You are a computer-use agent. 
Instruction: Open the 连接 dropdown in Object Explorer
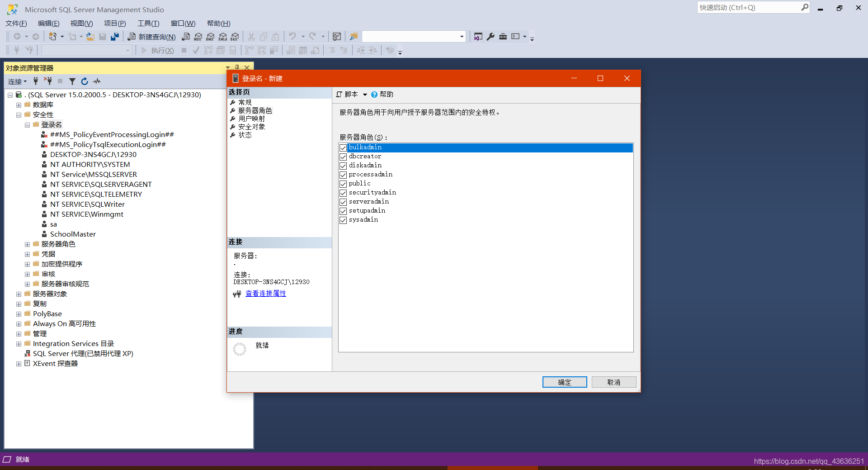[17, 81]
